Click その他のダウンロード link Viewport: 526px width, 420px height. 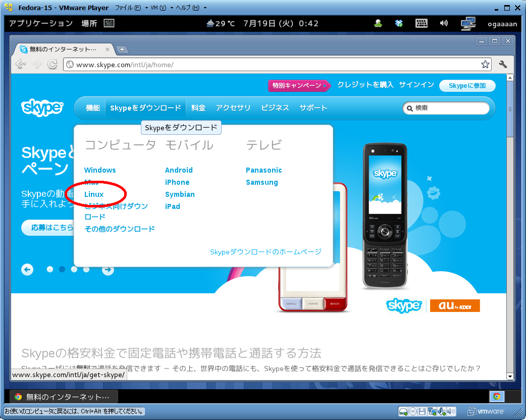pyautogui.click(x=120, y=229)
